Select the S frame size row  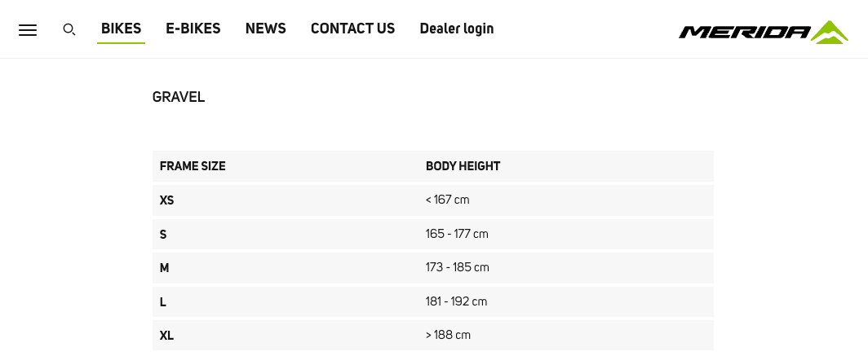click(x=433, y=235)
